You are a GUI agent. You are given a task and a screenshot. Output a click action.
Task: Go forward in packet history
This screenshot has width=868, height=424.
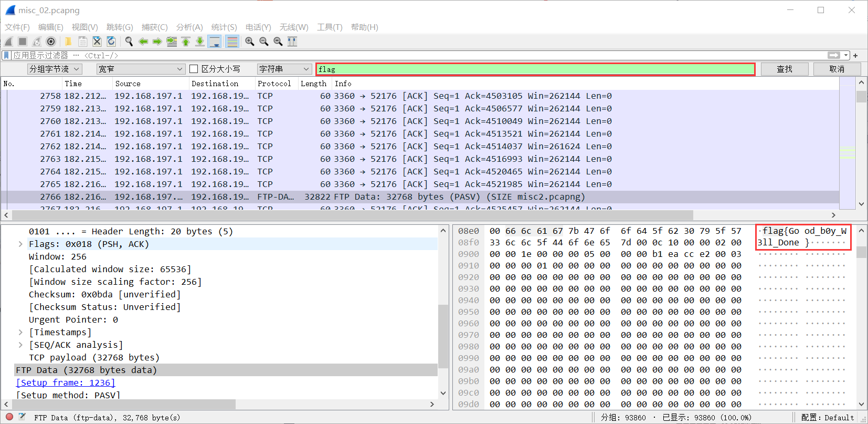click(x=157, y=42)
